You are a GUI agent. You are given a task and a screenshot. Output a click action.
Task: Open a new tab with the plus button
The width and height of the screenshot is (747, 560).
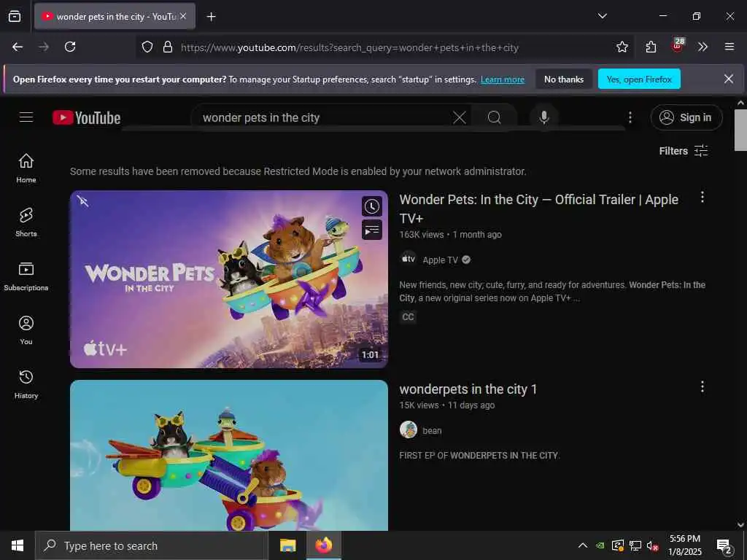click(x=211, y=17)
